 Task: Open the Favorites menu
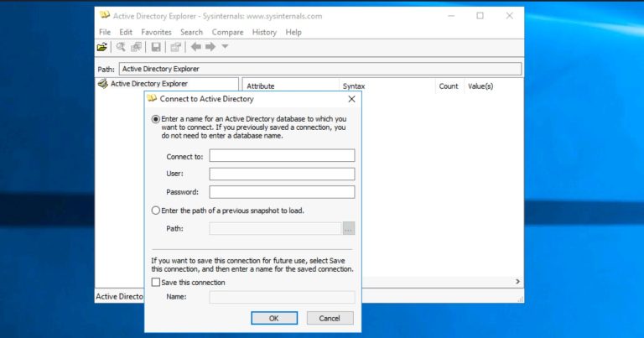click(x=156, y=32)
